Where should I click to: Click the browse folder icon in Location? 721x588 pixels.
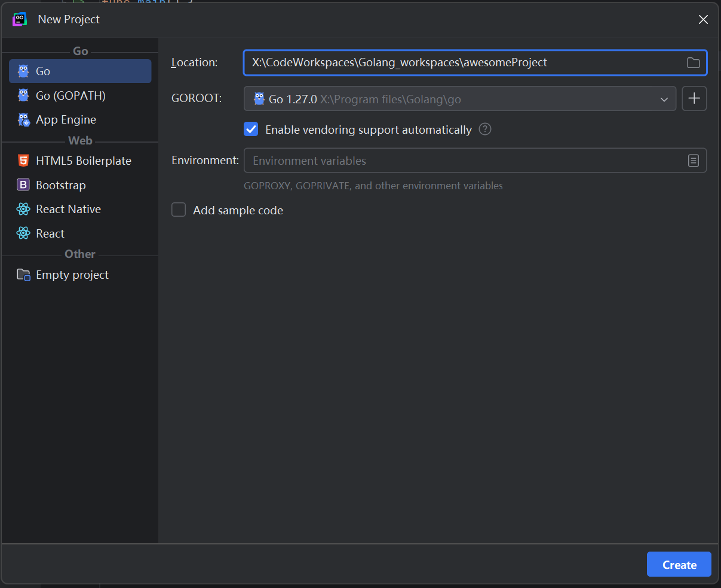pos(693,63)
